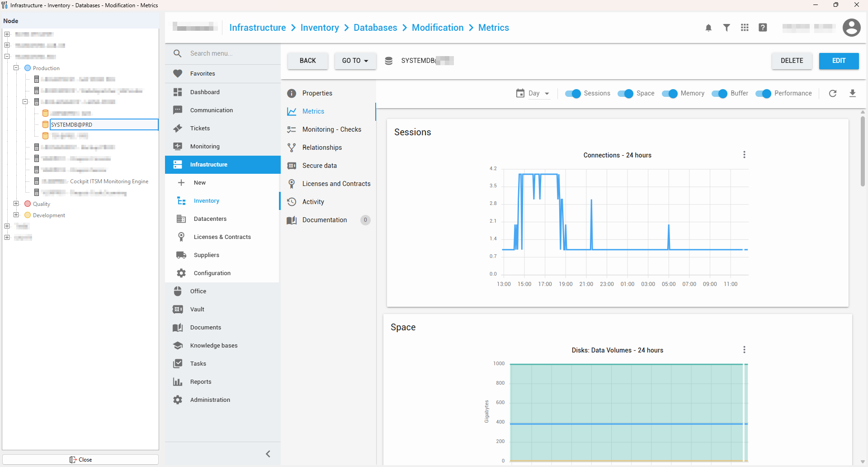Screen dimensions: 868x467
Task: Toggle the Performance switch
Action: (x=763, y=93)
